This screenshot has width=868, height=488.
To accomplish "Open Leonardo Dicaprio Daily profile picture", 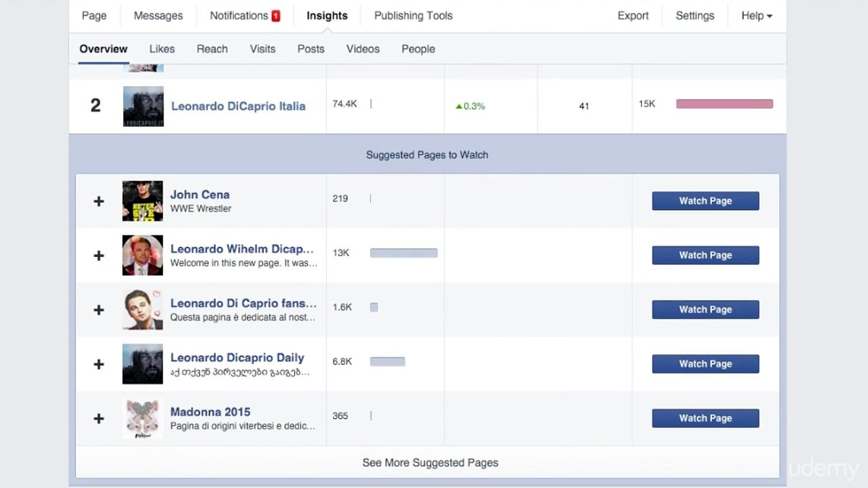I will point(142,364).
